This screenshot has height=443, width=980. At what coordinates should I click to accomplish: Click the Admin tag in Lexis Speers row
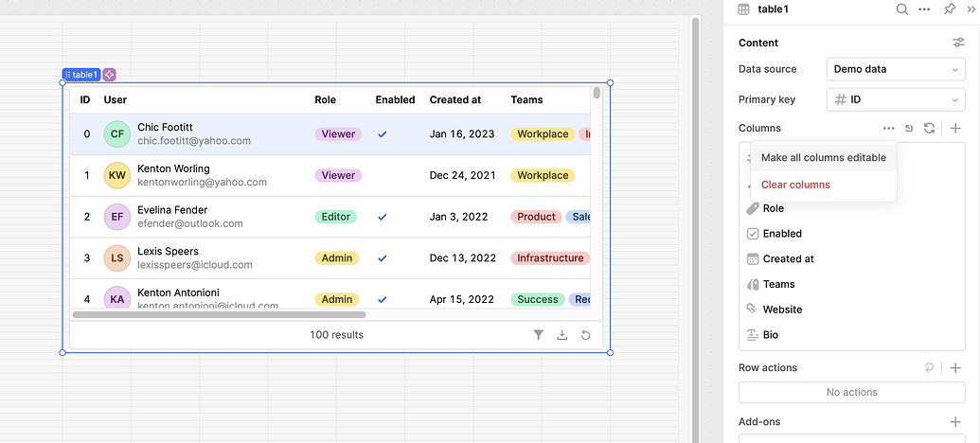point(337,258)
